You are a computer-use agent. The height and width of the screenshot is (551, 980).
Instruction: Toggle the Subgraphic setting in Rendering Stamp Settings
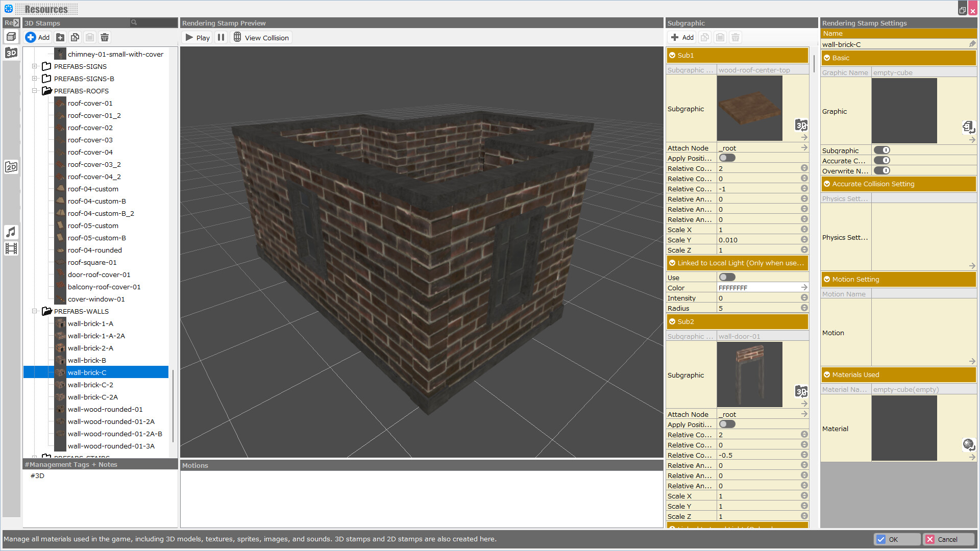(x=883, y=150)
